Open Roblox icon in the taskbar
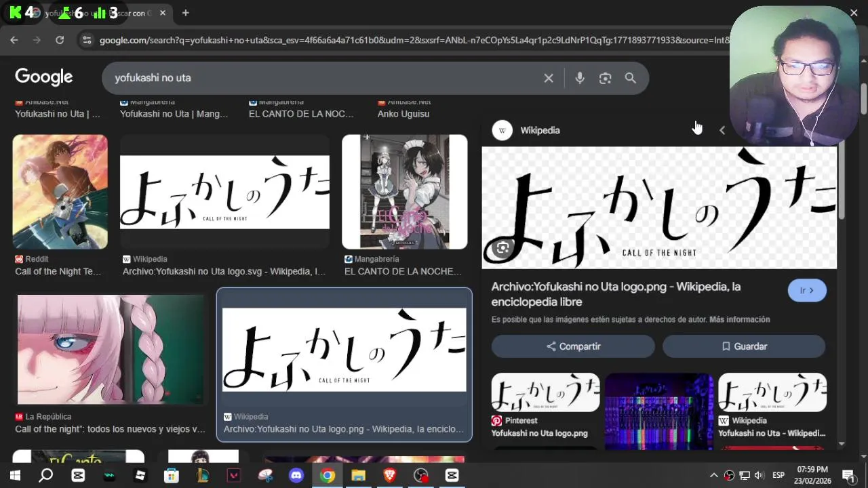This screenshot has height=488, width=868. pos(140,476)
